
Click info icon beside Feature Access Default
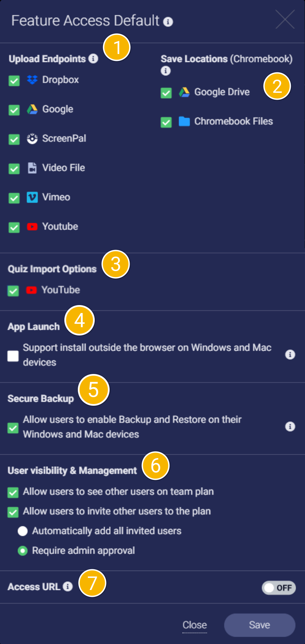(168, 22)
